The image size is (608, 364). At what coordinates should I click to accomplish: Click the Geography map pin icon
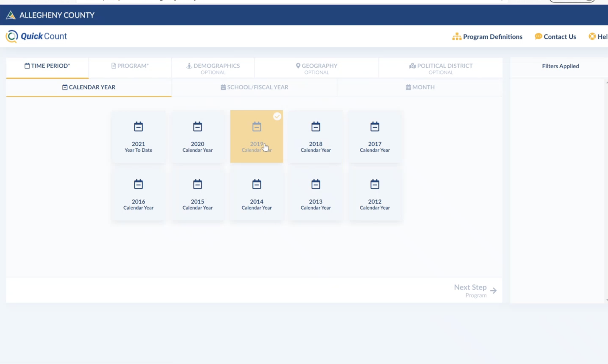tap(298, 66)
